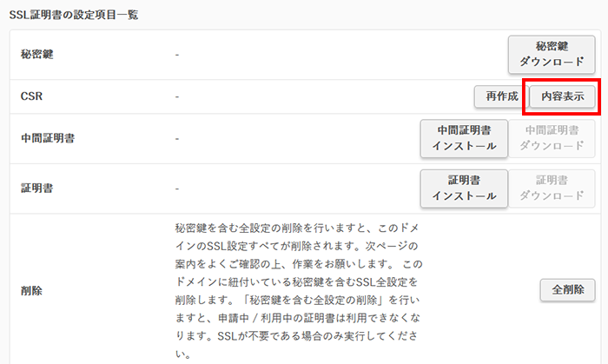Viewport: 608px width, 364px height.
Task: Click the dash value in 証明書 row
Action: pyautogui.click(x=176, y=188)
